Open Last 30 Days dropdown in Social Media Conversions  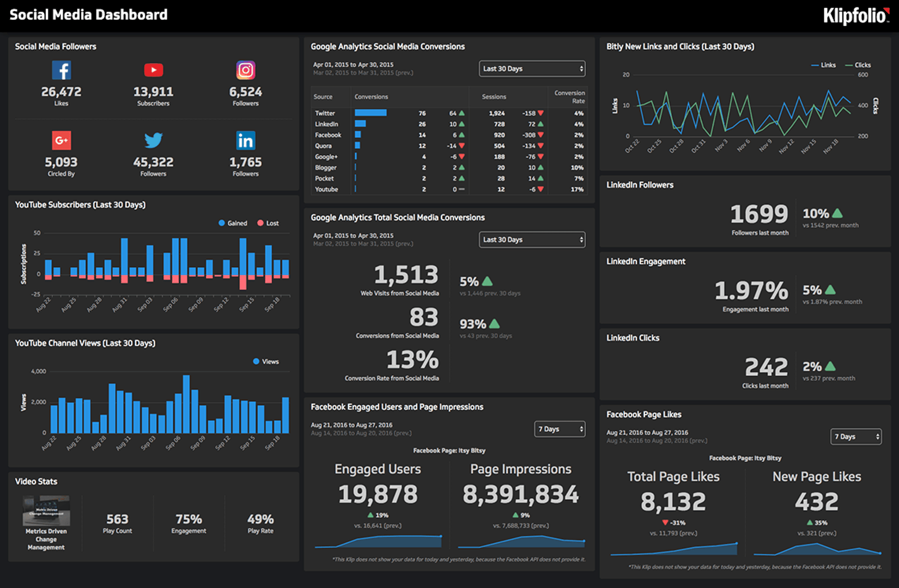(532, 69)
